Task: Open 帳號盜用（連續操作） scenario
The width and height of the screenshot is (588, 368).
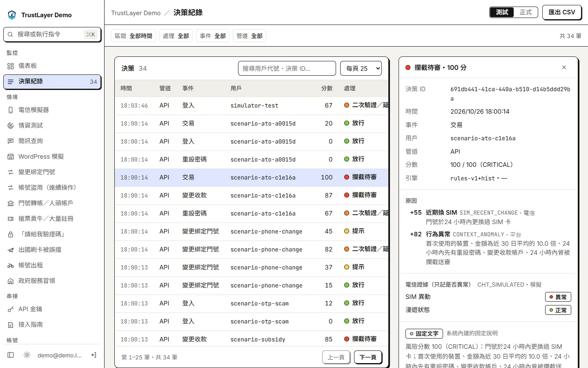Action: [x=52, y=188]
